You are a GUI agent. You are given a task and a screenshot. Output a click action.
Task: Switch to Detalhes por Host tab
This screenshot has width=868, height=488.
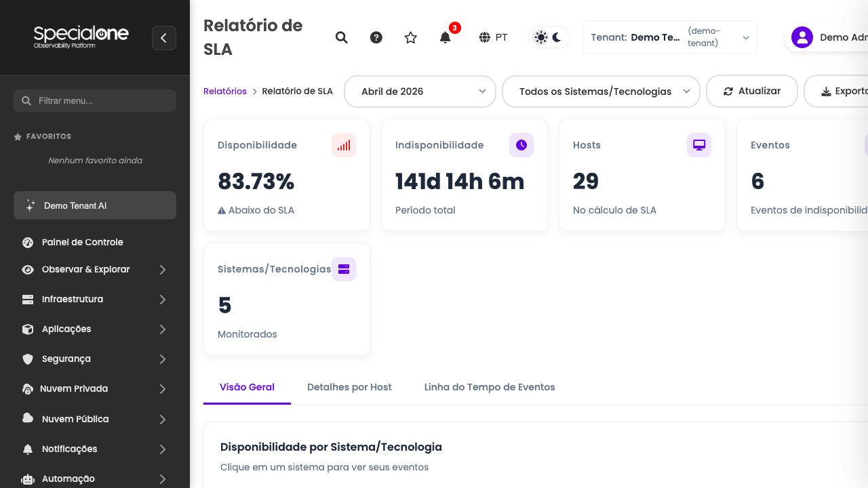[x=349, y=388]
